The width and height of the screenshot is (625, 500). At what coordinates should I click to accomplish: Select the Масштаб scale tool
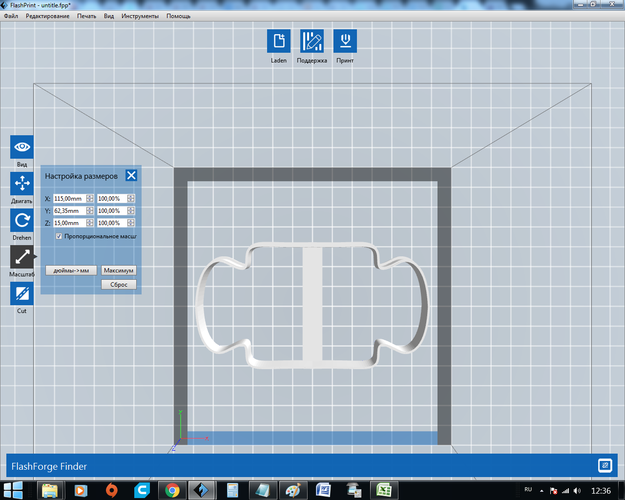click(x=22, y=257)
